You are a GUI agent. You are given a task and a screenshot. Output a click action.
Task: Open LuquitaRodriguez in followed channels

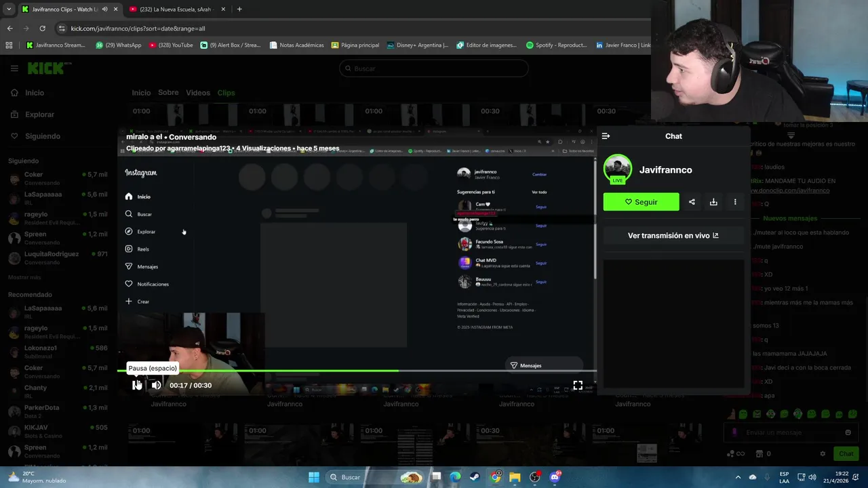pyautogui.click(x=58, y=258)
